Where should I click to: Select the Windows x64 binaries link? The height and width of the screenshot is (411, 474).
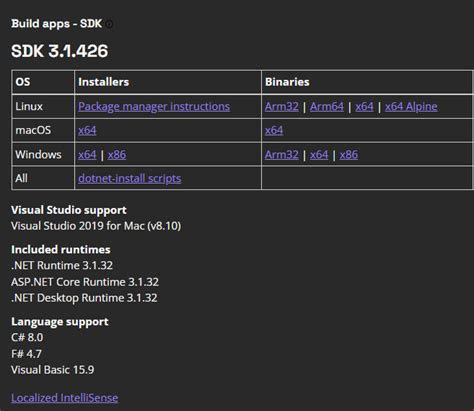[319, 154]
